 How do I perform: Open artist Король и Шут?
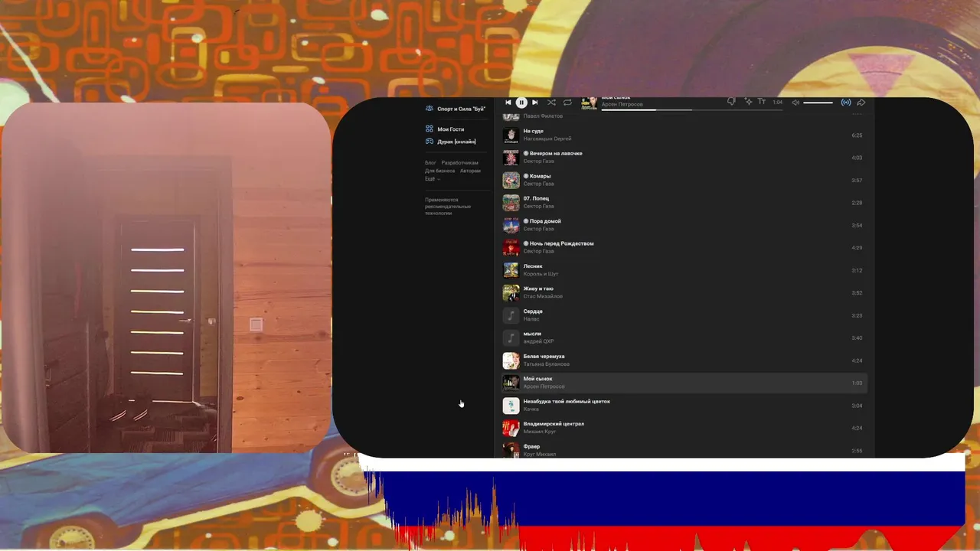coord(541,274)
